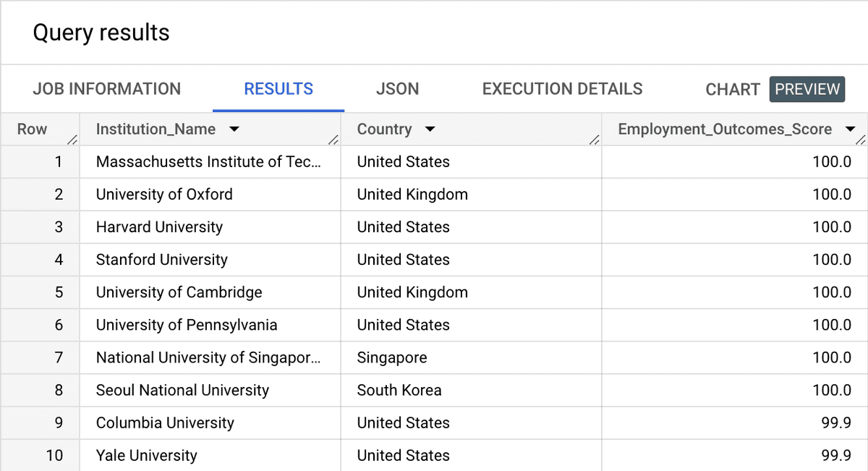Open the CHART tab

[x=732, y=90]
